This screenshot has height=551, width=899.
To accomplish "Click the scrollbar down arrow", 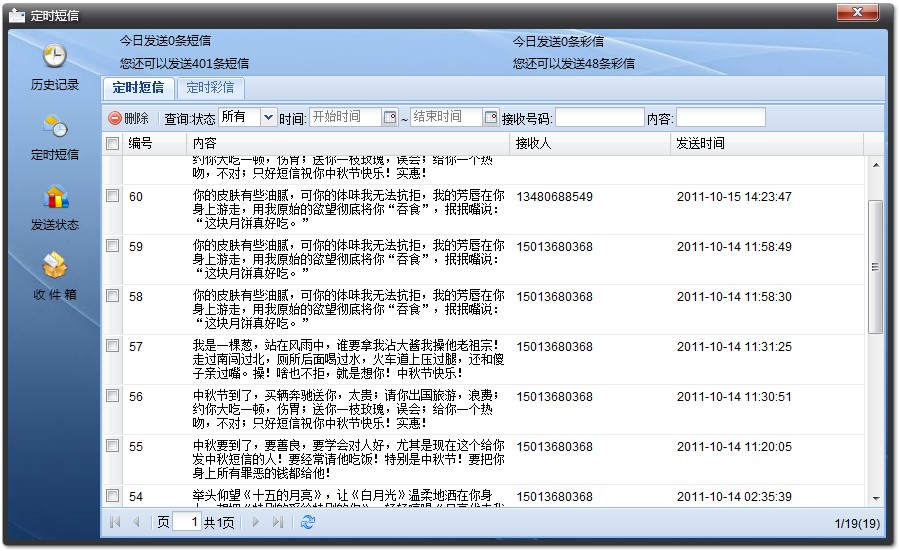I will pos(875,498).
